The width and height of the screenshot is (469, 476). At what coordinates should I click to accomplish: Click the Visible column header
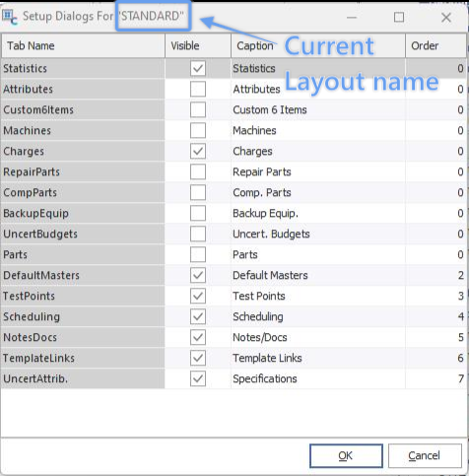point(198,45)
